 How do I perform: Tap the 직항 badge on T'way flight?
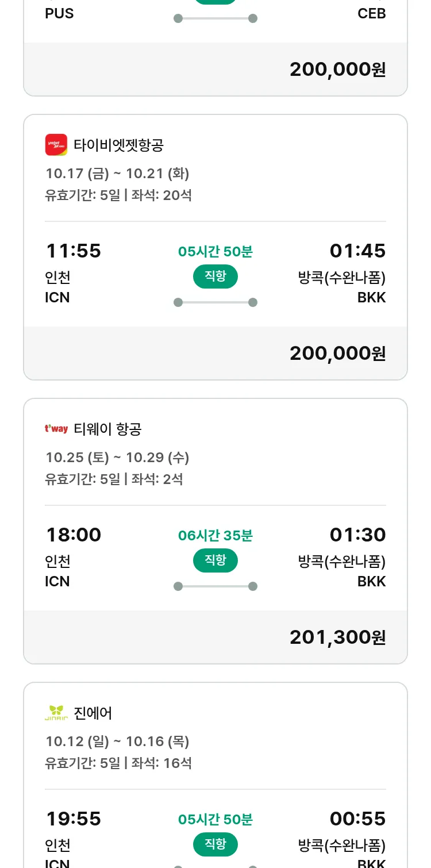tap(215, 560)
